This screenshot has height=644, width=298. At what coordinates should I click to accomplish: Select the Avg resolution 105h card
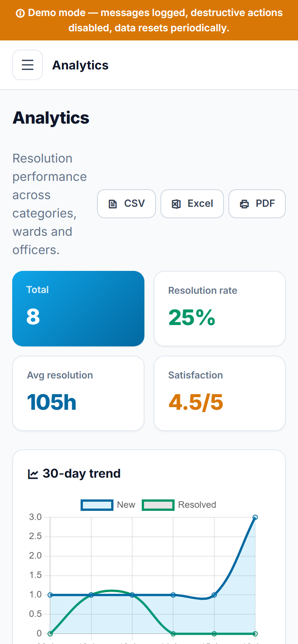[78, 393]
